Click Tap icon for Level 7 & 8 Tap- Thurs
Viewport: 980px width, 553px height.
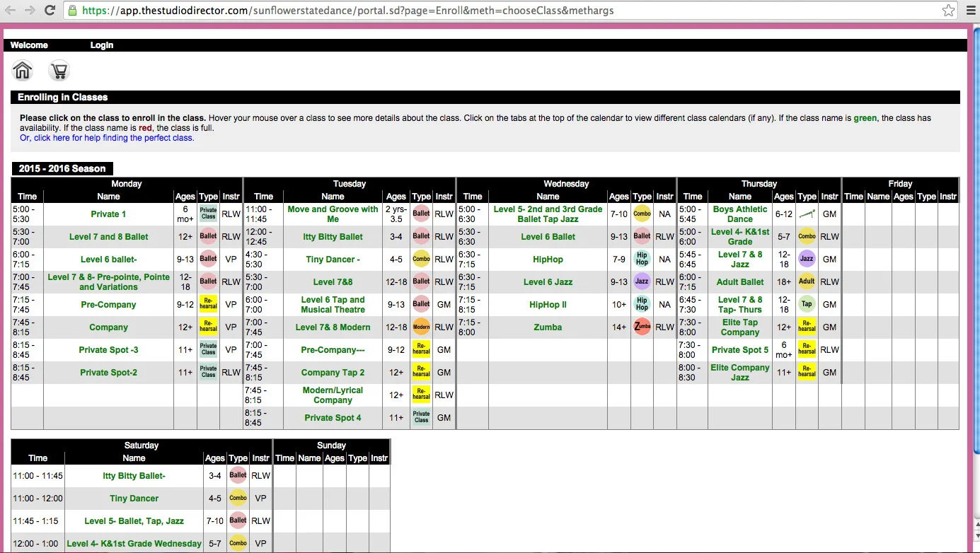807,305
